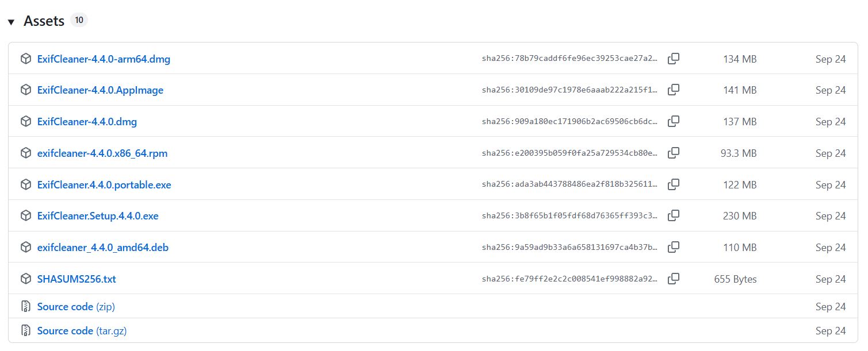Copy sha256 hash for SHASUMS256.txt
868x351 pixels.
click(674, 279)
